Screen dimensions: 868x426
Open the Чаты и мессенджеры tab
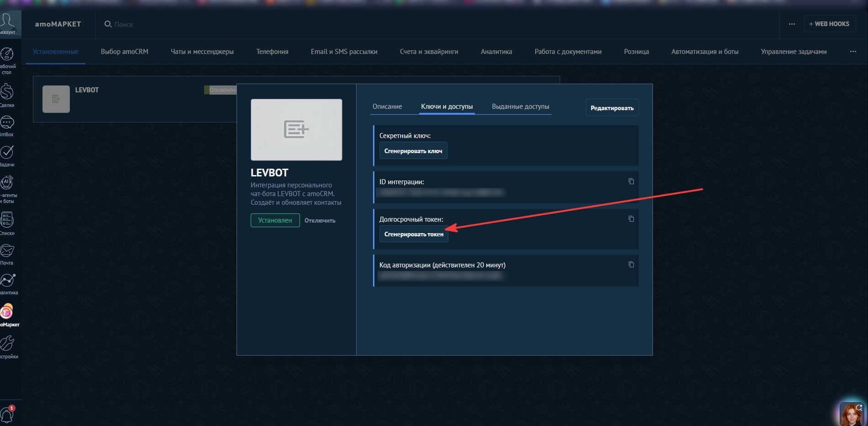tap(202, 52)
